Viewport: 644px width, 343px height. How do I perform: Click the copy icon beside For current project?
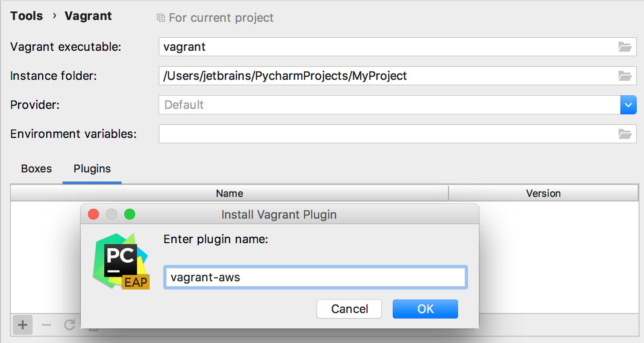point(161,17)
